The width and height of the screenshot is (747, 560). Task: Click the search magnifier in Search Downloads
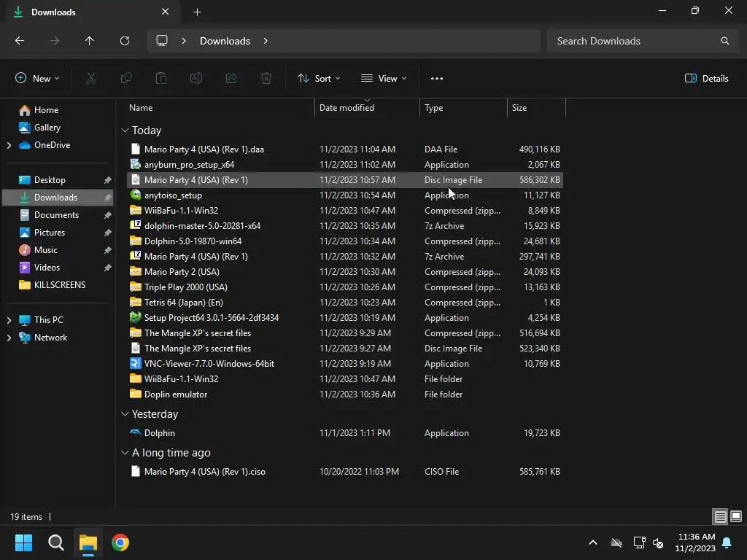tap(724, 41)
